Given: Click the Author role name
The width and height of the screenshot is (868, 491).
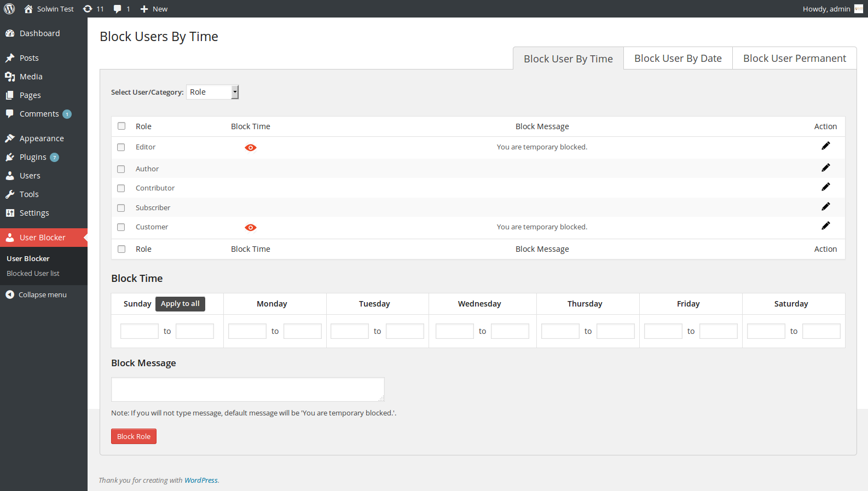Looking at the screenshot, I should pyautogui.click(x=147, y=169).
